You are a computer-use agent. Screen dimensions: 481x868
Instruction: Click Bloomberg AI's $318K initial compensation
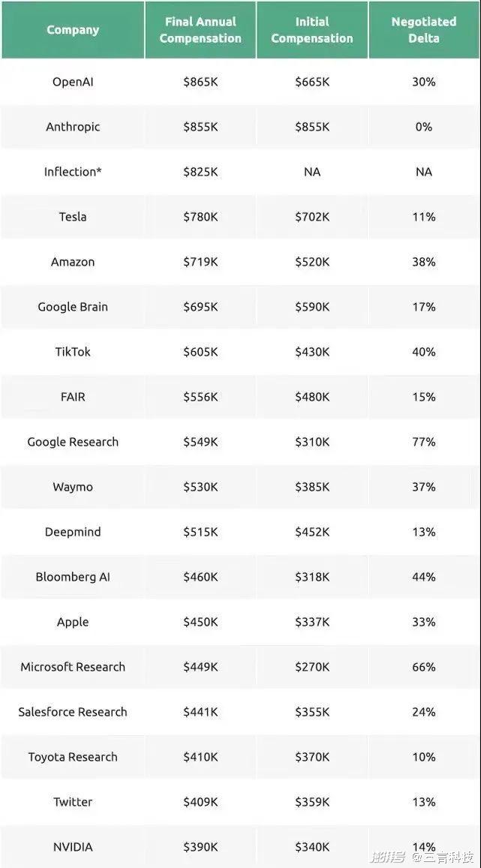(312, 577)
